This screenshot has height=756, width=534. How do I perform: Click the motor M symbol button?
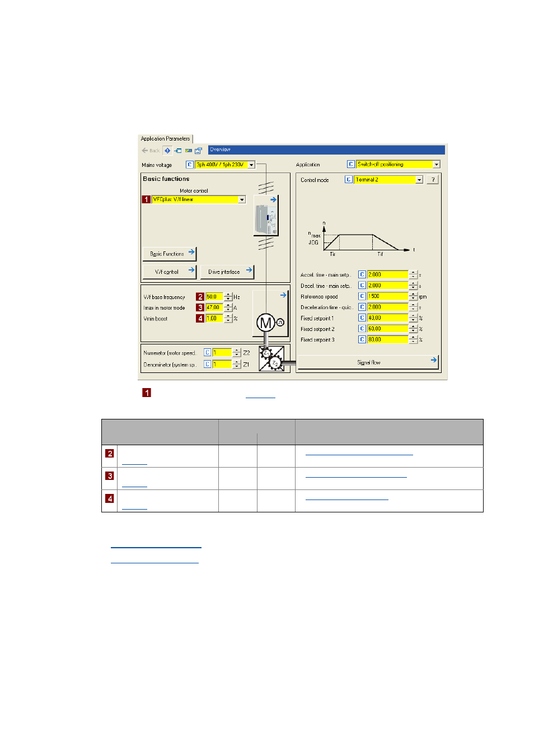[270, 314]
